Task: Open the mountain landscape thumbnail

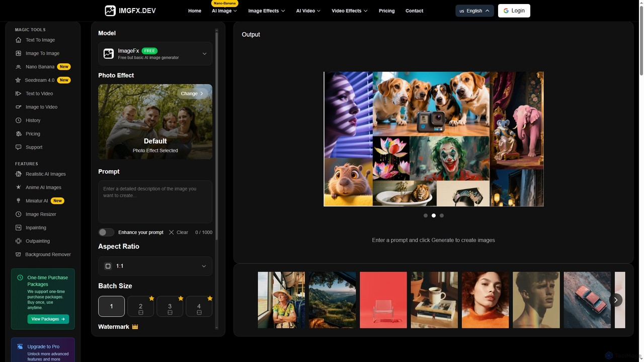Action: point(333,300)
